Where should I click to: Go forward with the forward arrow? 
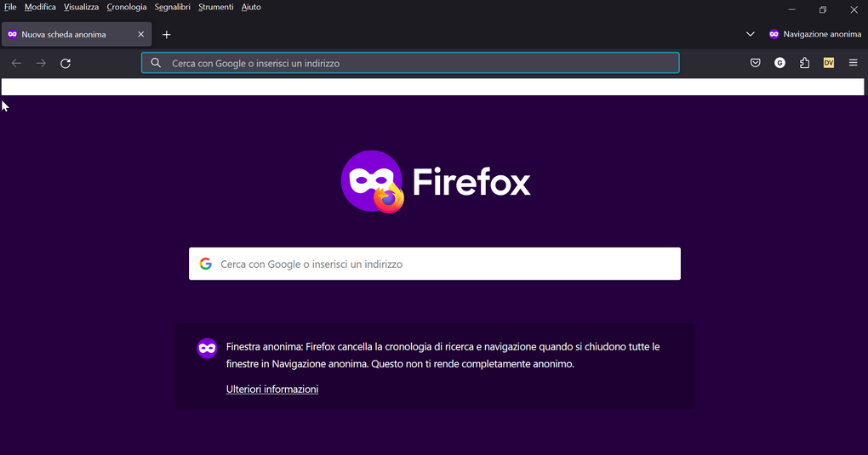[41, 63]
